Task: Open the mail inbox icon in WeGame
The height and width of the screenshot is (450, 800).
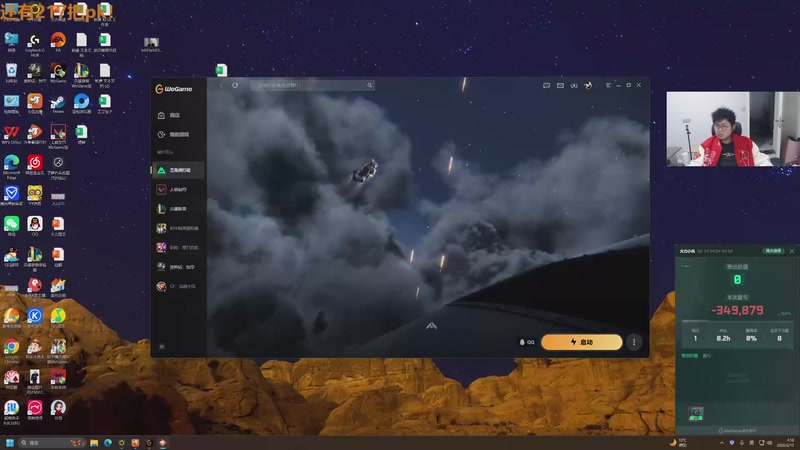Action: (560, 85)
